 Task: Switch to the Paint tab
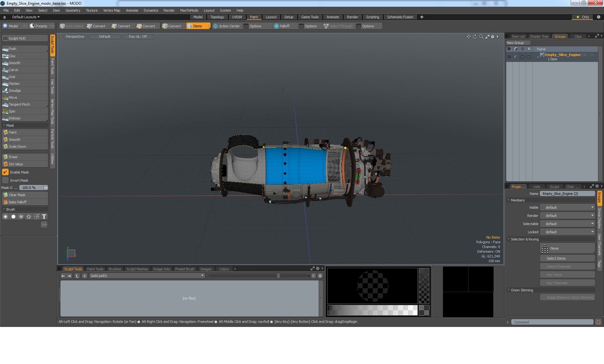pyautogui.click(x=254, y=17)
